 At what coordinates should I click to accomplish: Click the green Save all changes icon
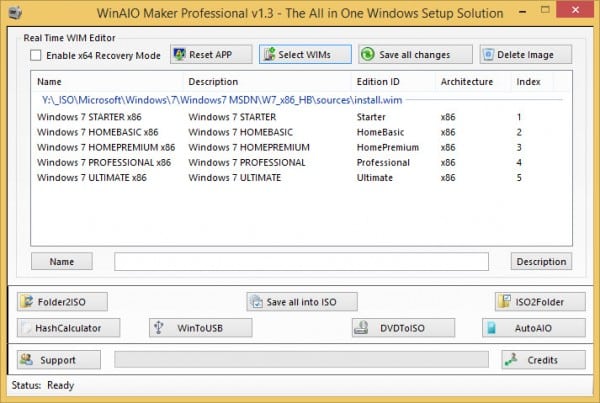pyautogui.click(x=368, y=54)
